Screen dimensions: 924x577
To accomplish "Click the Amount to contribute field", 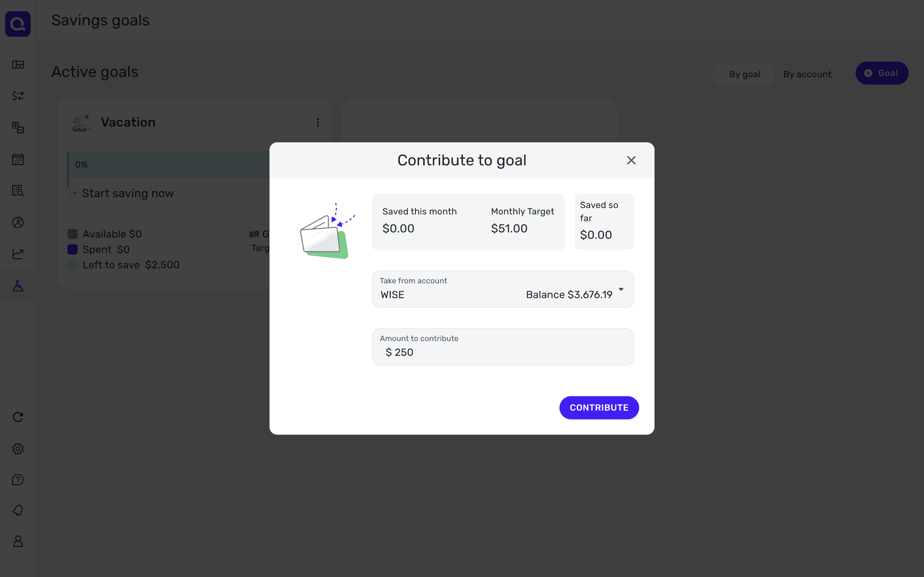I will [502, 351].
